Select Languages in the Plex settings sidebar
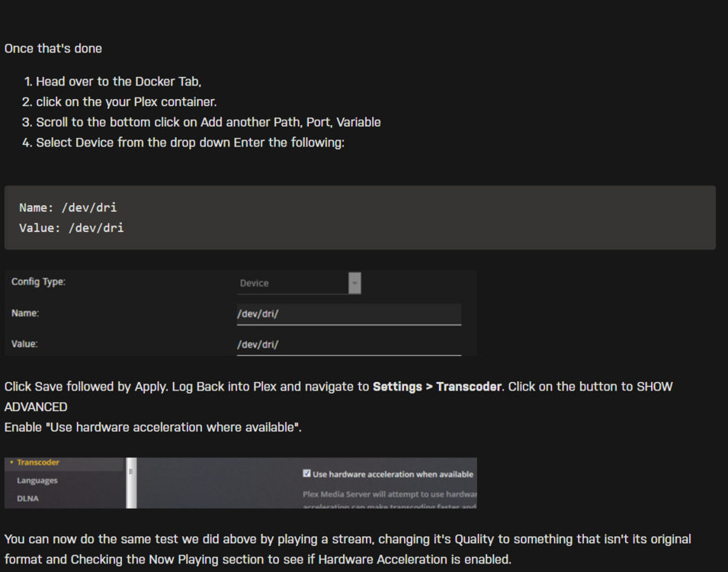 [x=37, y=480]
